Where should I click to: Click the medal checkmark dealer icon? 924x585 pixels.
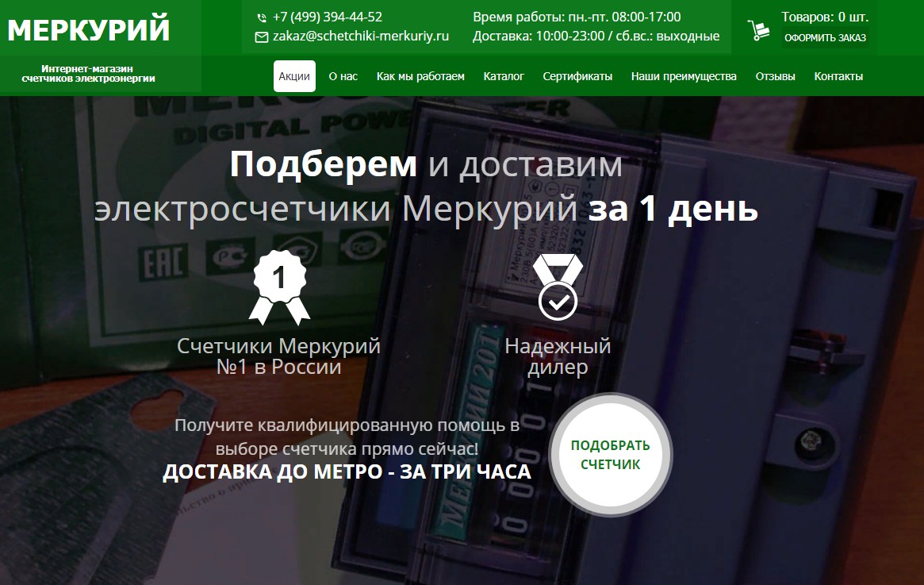click(x=558, y=287)
